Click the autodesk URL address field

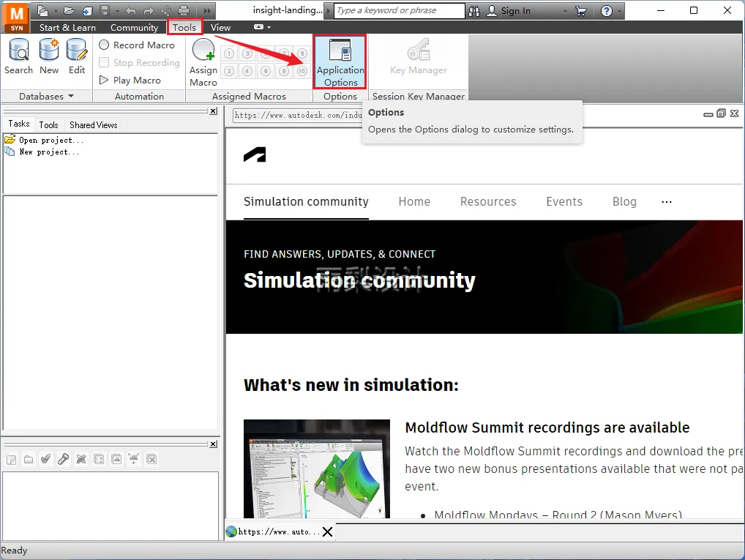[297, 115]
